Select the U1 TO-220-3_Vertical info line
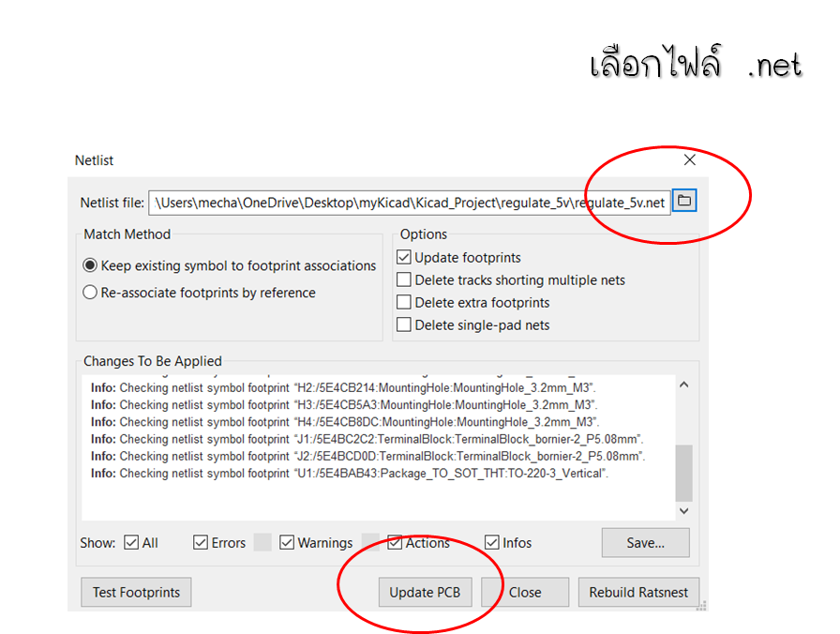 [350, 474]
